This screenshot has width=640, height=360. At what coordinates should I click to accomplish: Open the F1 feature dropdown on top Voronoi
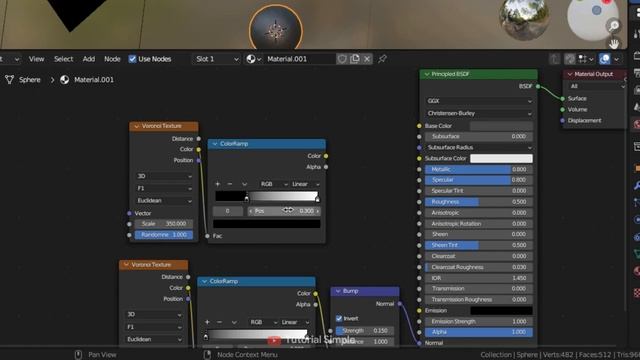point(164,188)
